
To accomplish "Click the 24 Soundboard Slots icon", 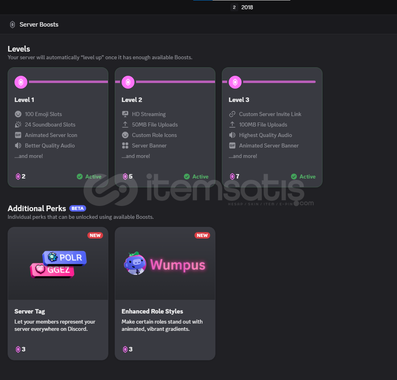I will (18, 125).
